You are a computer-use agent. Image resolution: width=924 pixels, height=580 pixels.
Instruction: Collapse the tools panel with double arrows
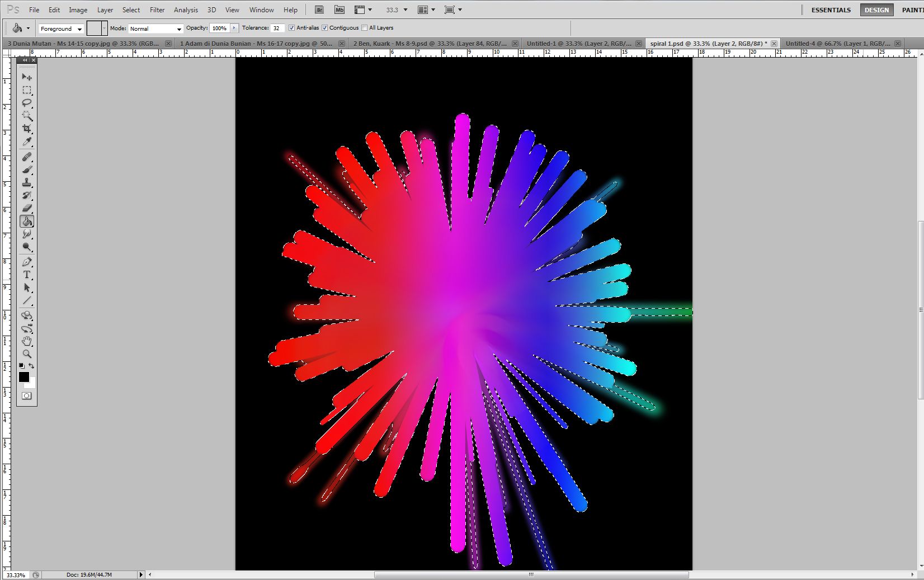coord(25,60)
